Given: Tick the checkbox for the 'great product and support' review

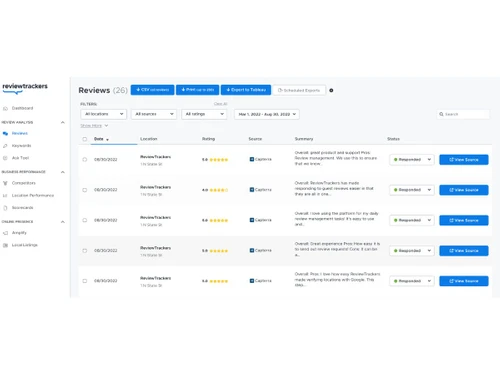Looking at the screenshot, I should pyautogui.click(x=85, y=159).
